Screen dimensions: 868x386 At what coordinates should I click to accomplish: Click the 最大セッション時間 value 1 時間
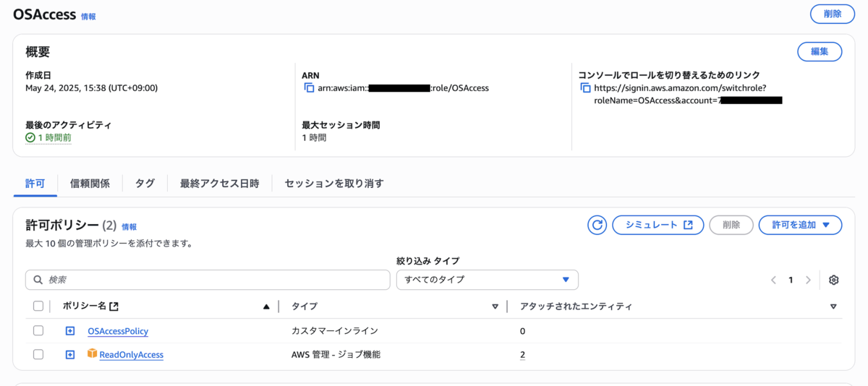click(314, 137)
